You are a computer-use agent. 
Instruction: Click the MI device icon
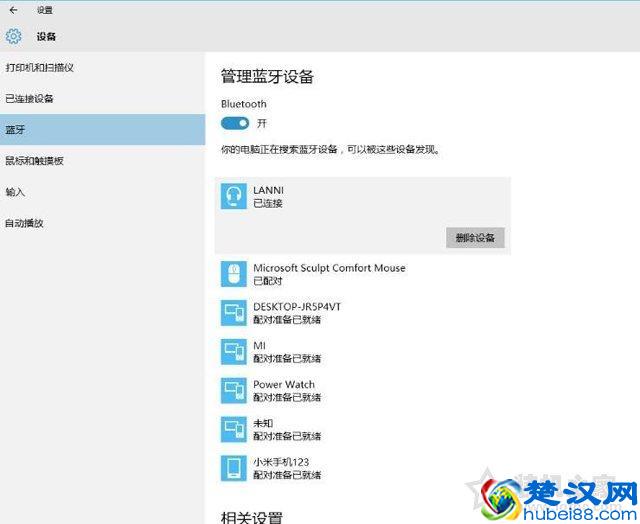pyautogui.click(x=234, y=352)
